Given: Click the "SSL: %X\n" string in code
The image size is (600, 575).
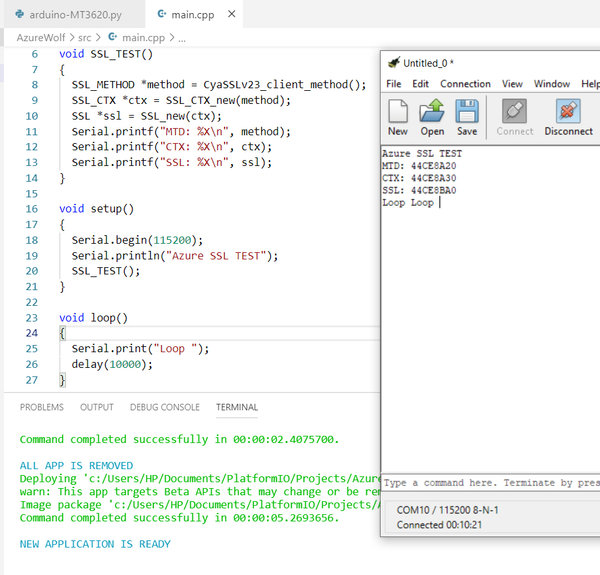Looking at the screenshot, I should pos(194,162).
